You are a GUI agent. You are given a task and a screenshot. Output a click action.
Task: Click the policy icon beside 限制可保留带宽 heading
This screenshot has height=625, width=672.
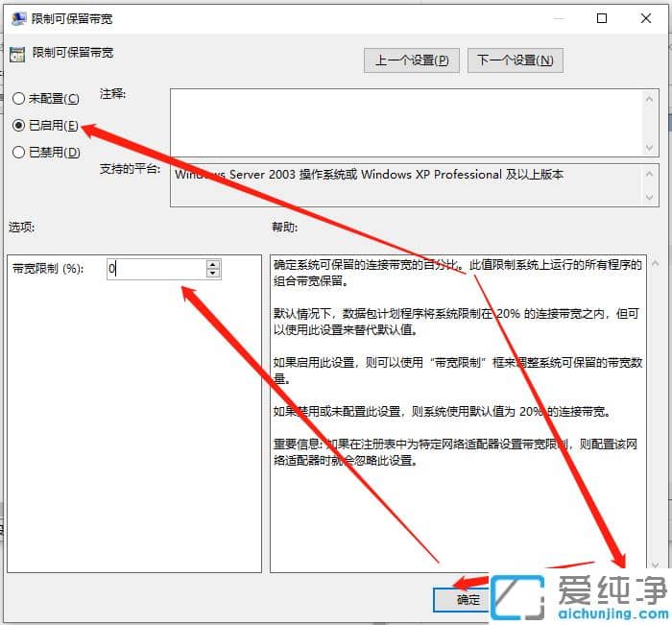point(17,55)
